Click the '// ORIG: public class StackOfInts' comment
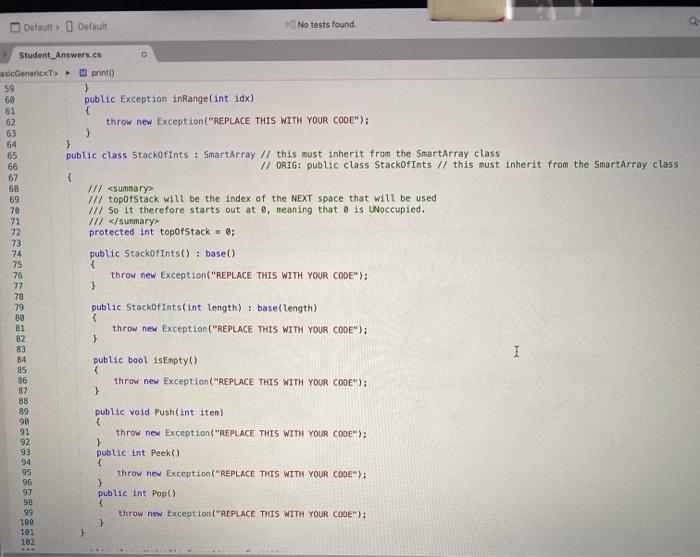 point(346,165)
